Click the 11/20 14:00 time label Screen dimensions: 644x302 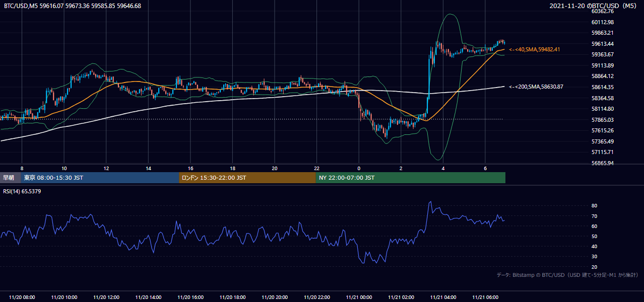[148, 297]
